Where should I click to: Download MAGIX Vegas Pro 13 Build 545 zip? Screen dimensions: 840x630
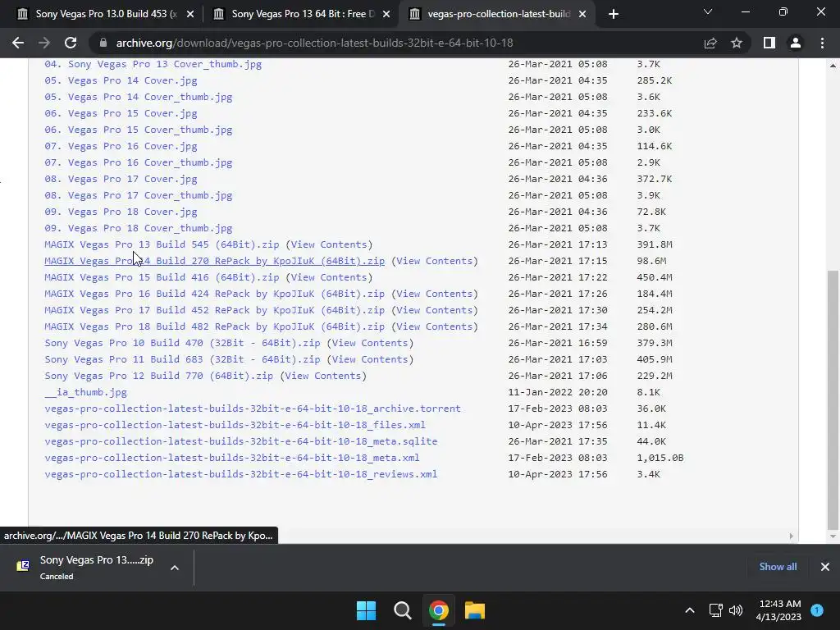coord(162,244)
